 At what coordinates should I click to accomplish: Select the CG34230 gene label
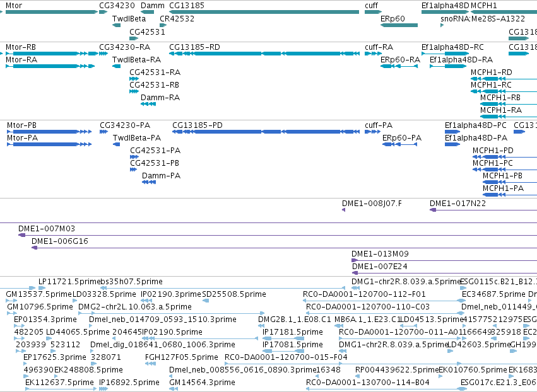click(117, 6)
